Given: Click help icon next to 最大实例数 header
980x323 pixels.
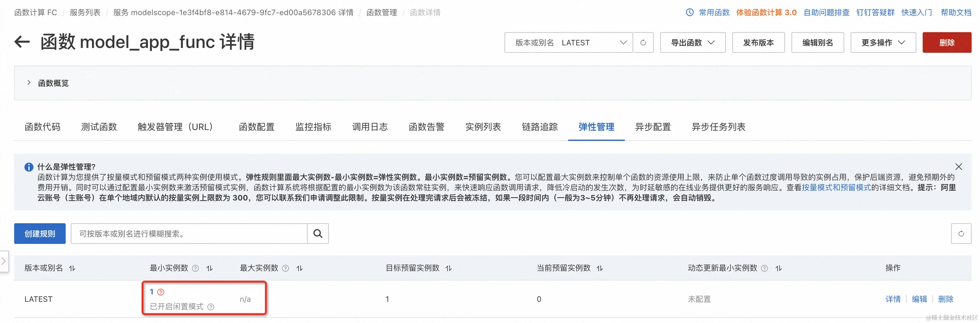Looking at the screenshot, I should 285,268.
